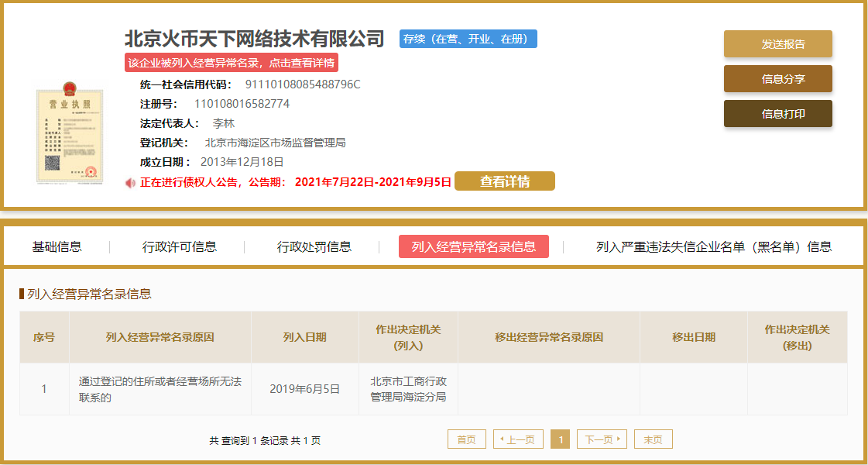
Task: Click registration authority 北京市海淀区市场监督管理局
Action: 275,143
